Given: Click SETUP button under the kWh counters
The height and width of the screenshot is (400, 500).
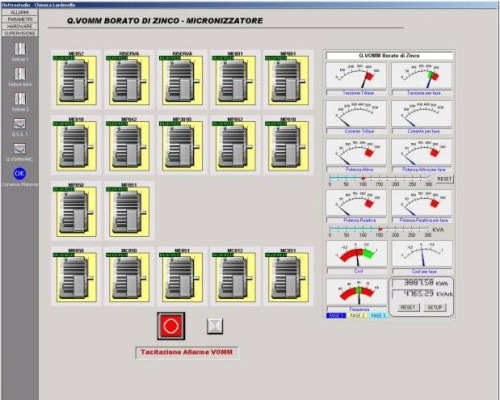Looking at the screenshot, I should (435, 307).
